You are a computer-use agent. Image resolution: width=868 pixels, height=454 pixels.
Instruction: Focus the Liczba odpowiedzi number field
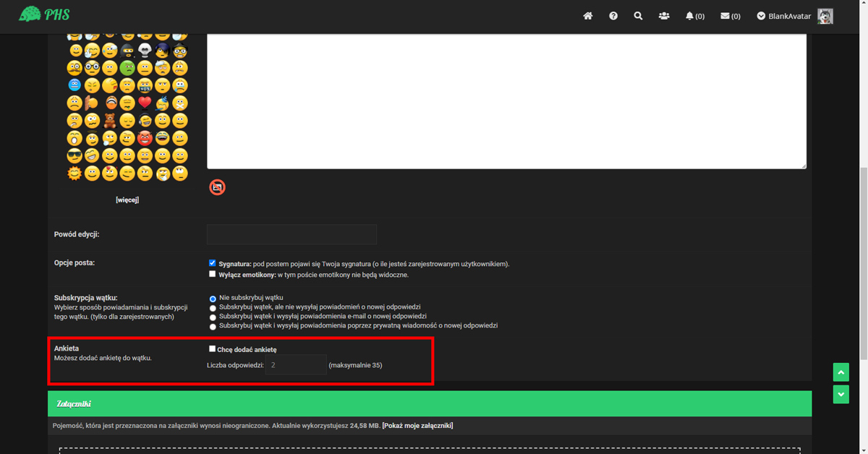296,365
